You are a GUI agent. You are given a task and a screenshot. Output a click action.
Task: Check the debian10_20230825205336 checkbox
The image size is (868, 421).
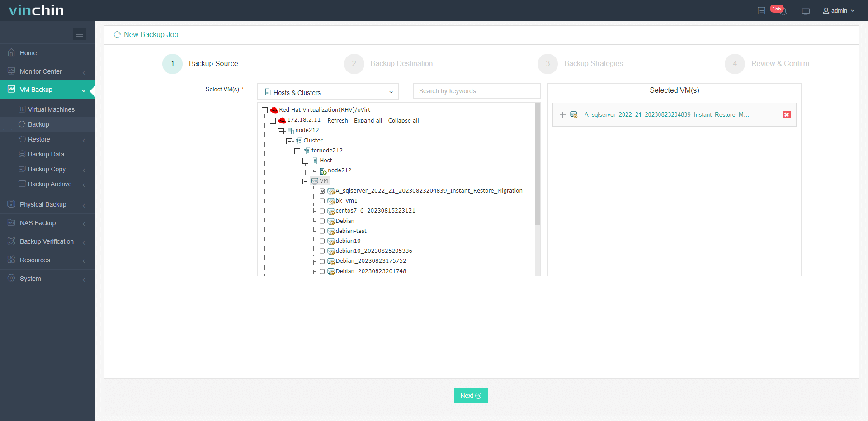(322, 251)
